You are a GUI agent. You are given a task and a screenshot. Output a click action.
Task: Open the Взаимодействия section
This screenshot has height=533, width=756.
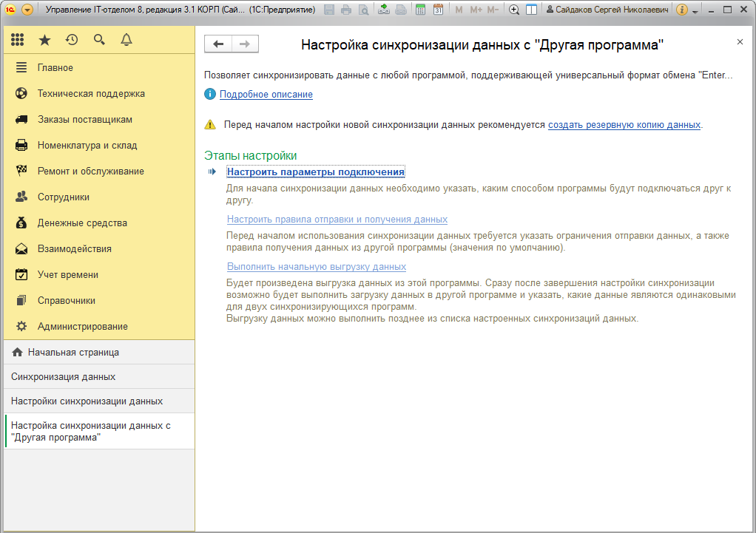click(x=99, y=248)
